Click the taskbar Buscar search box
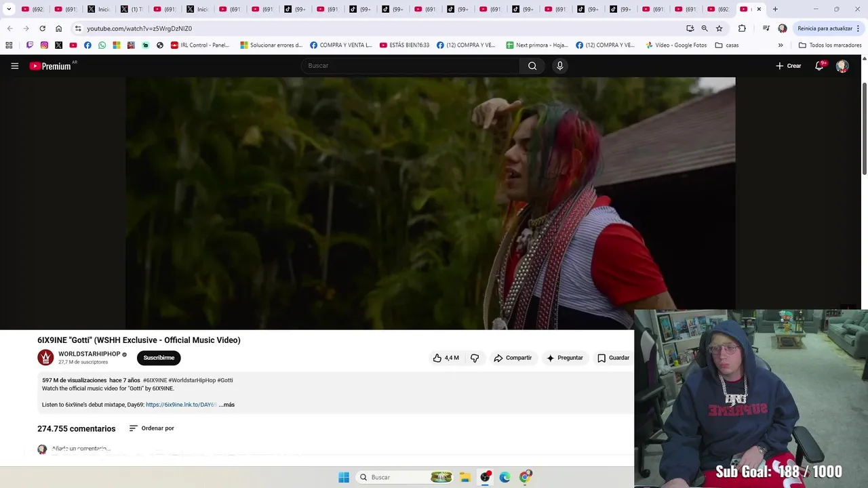The image size is (868, 488). 405,477
